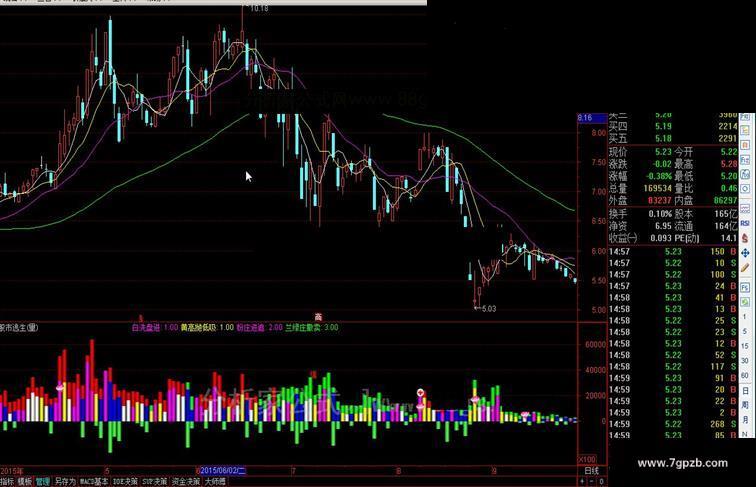Open the 指标 tab at bottom
Image resolution: width=756 pixels, height=487 pixels.
click(7, 482)
